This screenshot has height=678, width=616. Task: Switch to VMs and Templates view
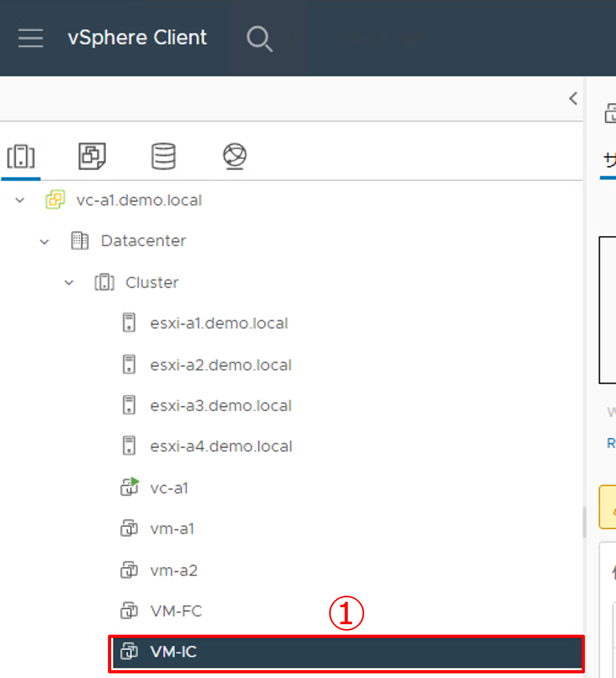click(92, 156)
